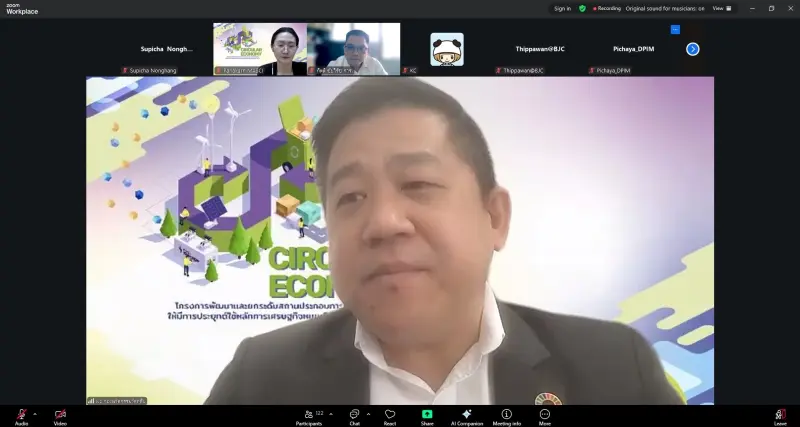Select Pichaya_DPIM participant tile

[634, 49]
